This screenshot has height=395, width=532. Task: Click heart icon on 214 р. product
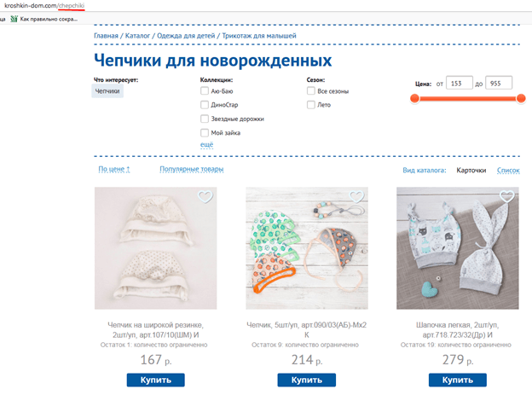click(x=356, y=197)
